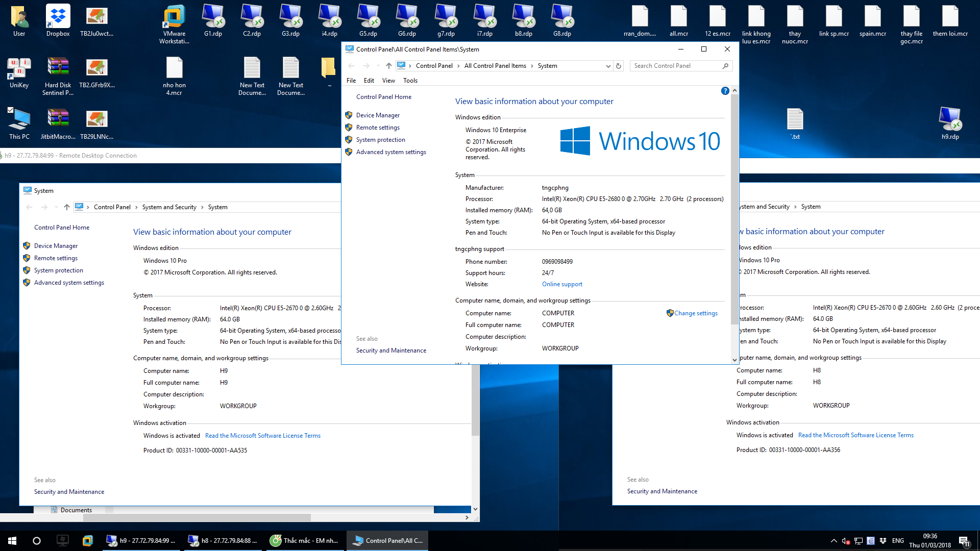Open the b8.rdp remote desktop file
The height and width of the screenshot is (551, 980).
tap(523, 20)
